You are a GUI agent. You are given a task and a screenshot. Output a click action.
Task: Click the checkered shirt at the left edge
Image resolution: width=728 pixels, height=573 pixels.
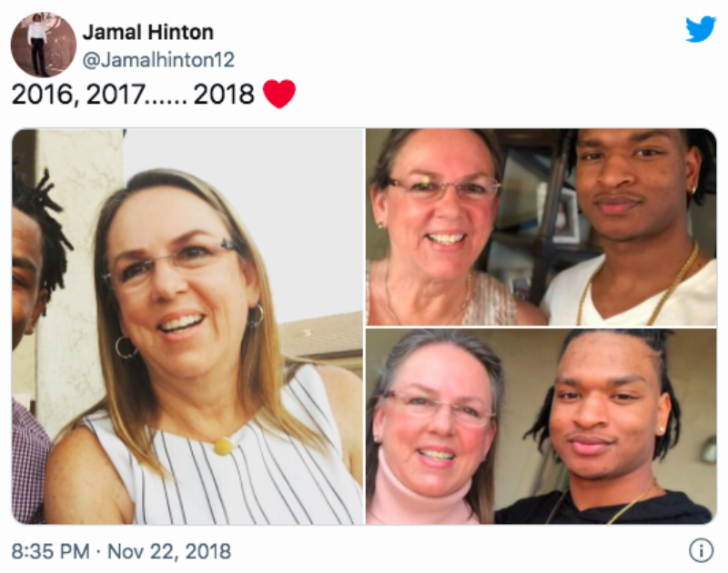point(29,464)
